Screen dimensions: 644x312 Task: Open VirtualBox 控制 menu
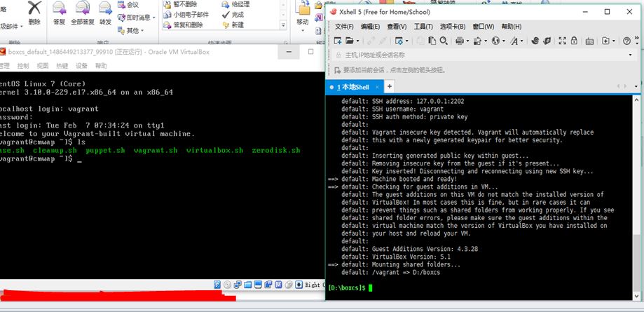point(23,66)
